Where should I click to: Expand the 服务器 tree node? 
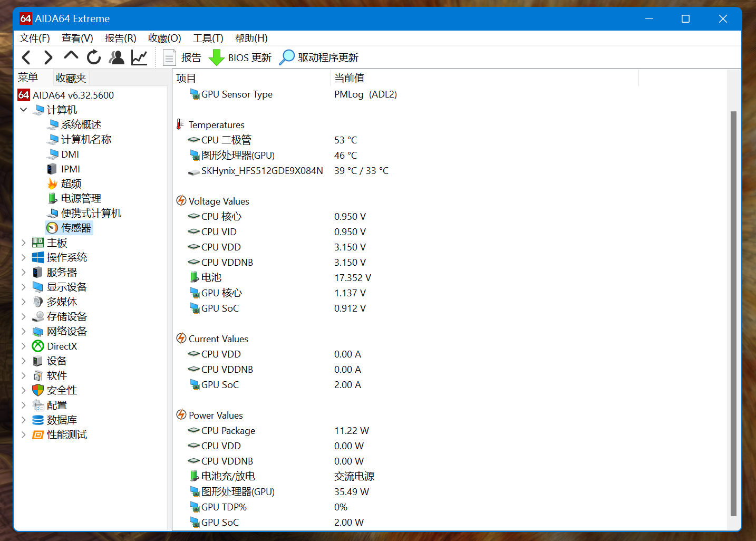pyautogui.click(x=23, y=272)
